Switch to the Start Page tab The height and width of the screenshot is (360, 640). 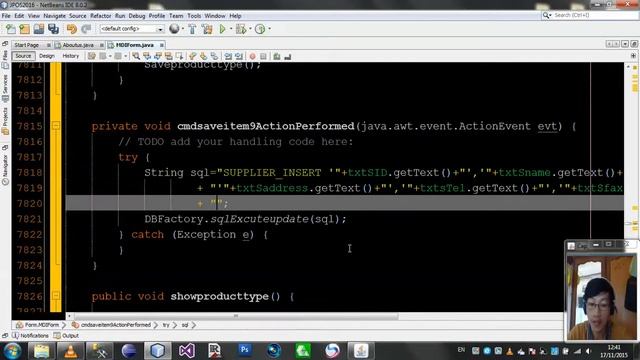(x=27, y=45)
